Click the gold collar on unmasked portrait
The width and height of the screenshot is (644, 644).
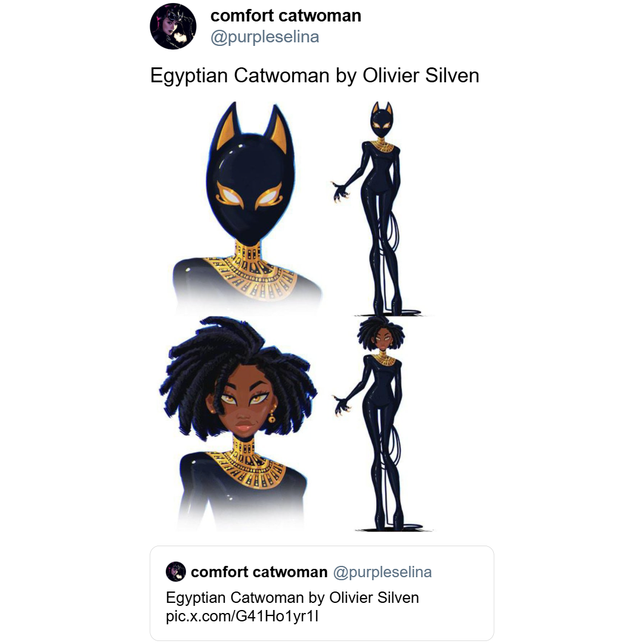(x=245, y=463)
